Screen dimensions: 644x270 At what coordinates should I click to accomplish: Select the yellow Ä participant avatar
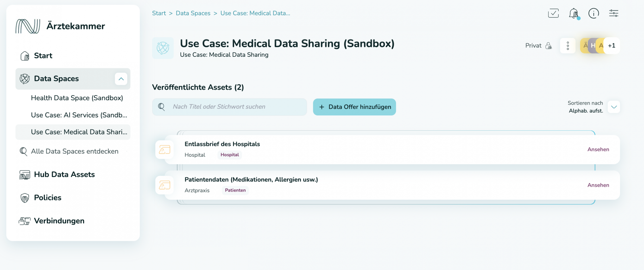586,45
